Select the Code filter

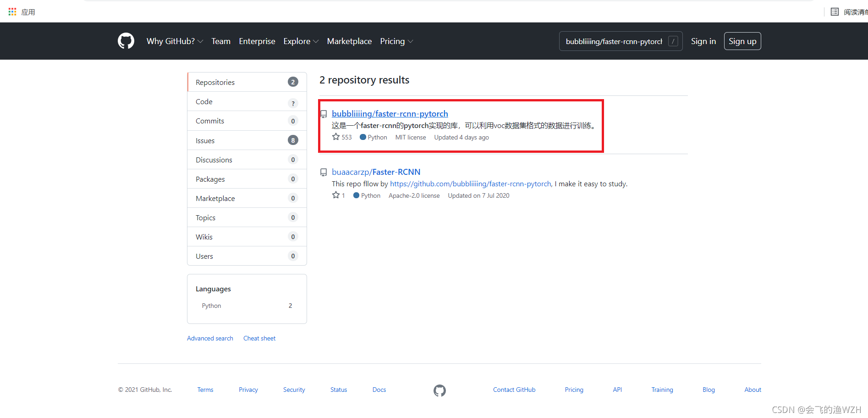tap(247, 102)
